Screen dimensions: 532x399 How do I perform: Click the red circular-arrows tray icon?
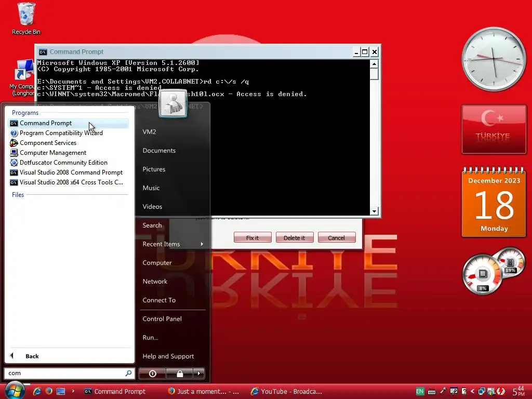click(x=501, y=392)
